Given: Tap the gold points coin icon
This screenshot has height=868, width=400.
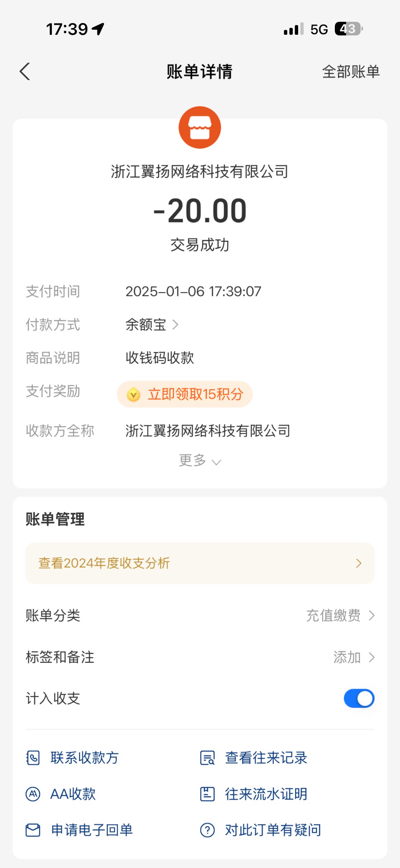Looking at the screenshot, I should click(133, 395).
